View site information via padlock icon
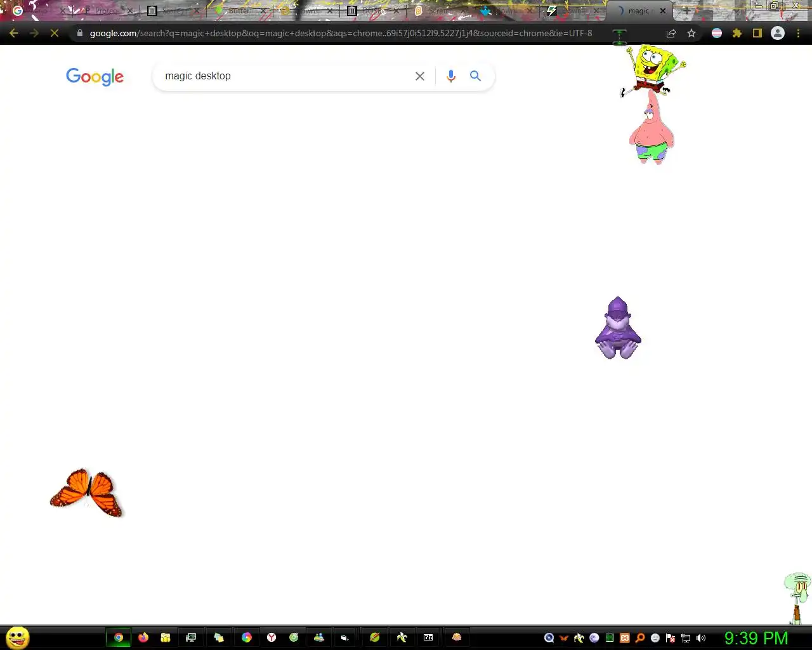This screenshot has height=650, width=812. pyautogui.click(x=80, y=33)
